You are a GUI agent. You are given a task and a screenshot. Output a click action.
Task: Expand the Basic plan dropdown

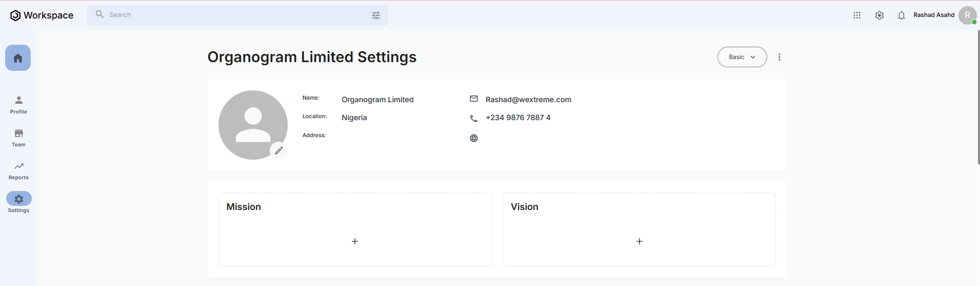click(x=742, y=57)
